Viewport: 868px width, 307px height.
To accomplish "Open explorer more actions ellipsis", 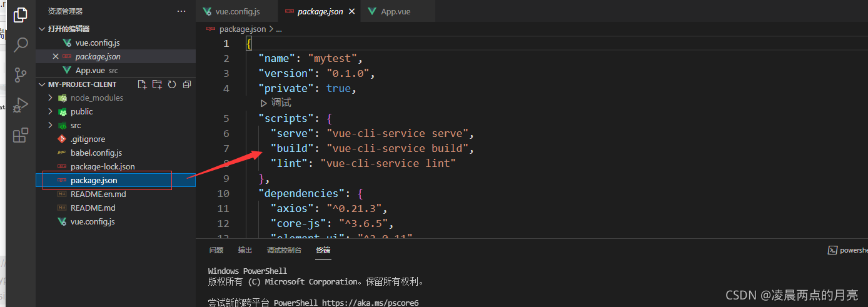I will [x=181, y=11].
